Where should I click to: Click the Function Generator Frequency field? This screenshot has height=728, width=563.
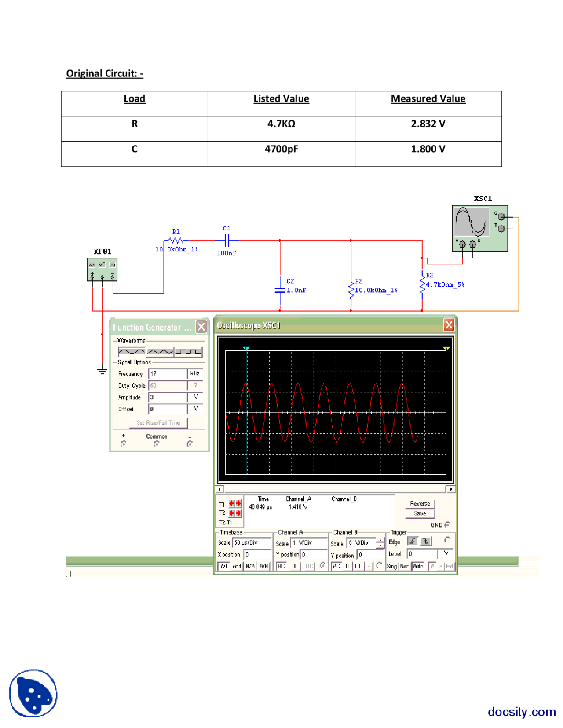168,374
